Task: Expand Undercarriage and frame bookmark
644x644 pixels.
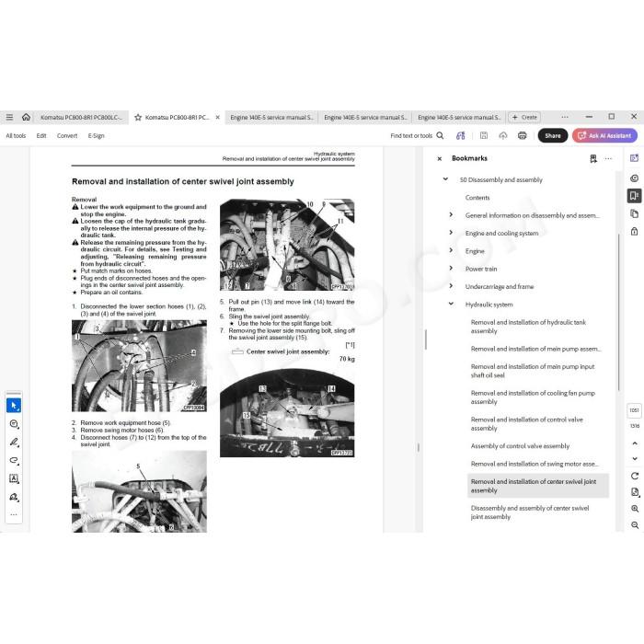Action: click(x=451, y=286)
